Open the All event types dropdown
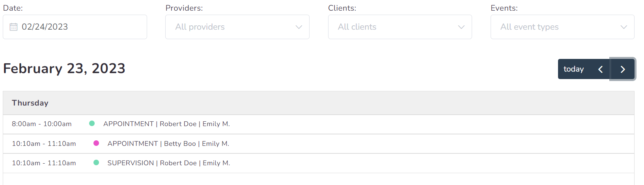Viewport: 644px width, 185px height. tap(562, 27)
